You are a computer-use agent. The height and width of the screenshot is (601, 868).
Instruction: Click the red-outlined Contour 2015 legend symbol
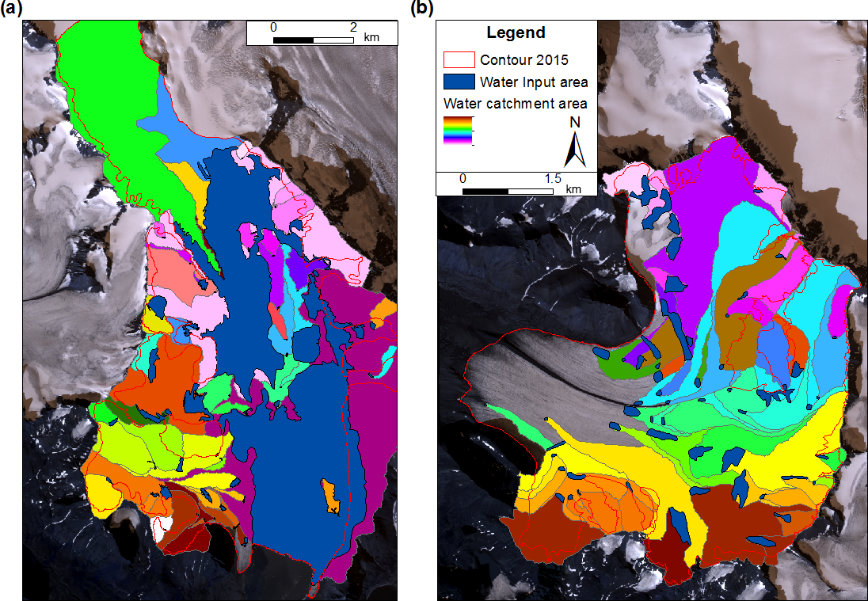coord(459,60)
